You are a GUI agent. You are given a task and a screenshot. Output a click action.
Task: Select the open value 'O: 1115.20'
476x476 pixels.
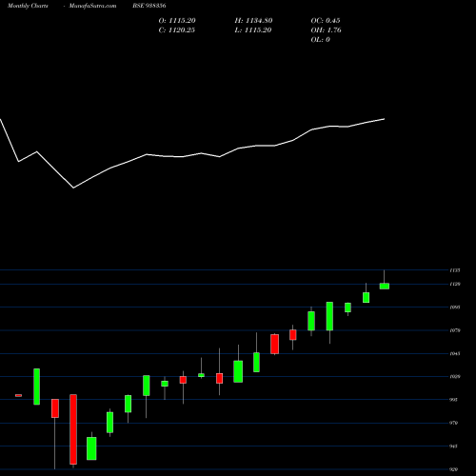pos(177,21)
